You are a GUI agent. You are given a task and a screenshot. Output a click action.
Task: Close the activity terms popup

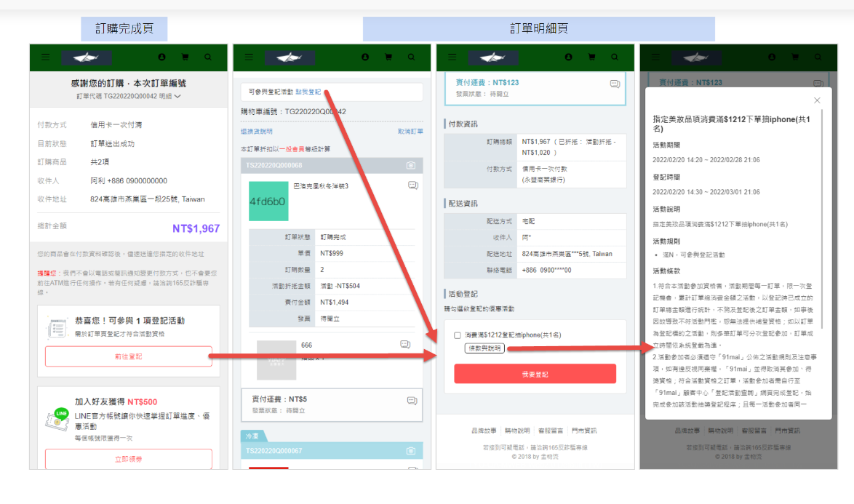(817, 100)
